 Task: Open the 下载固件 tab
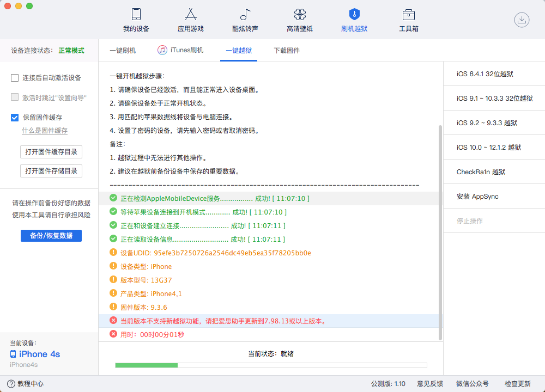coord(287,50)
